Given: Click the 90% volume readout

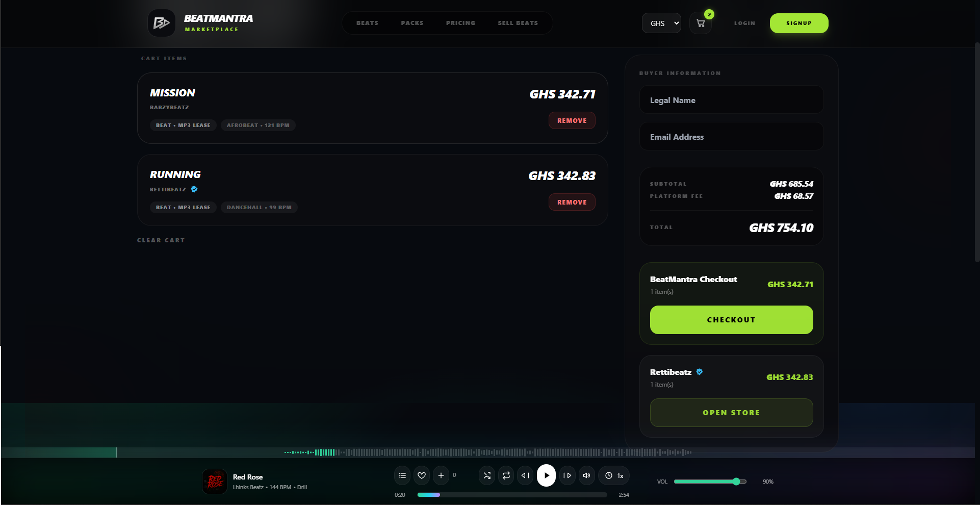Looking at the screenshot, I should point(768,482).
